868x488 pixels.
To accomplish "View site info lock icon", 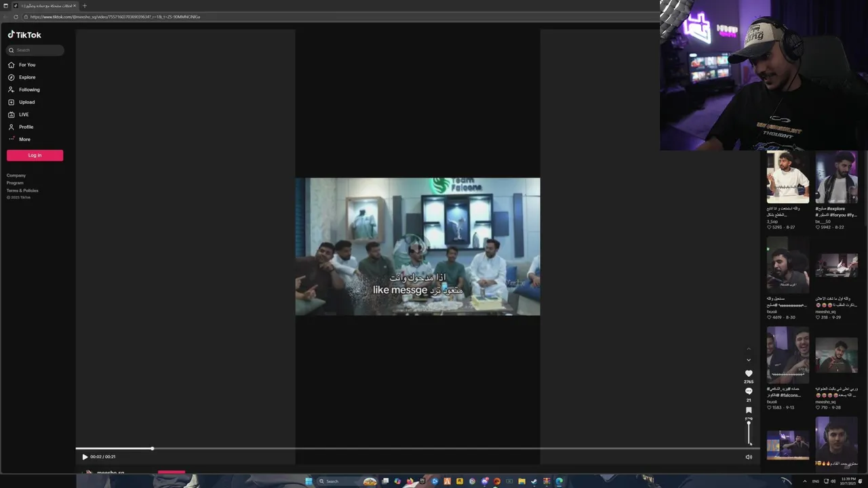I will 26,17.
